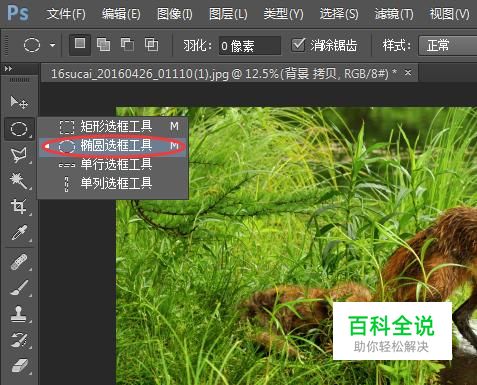Click Add to selection mode icon

pos(103,44)
